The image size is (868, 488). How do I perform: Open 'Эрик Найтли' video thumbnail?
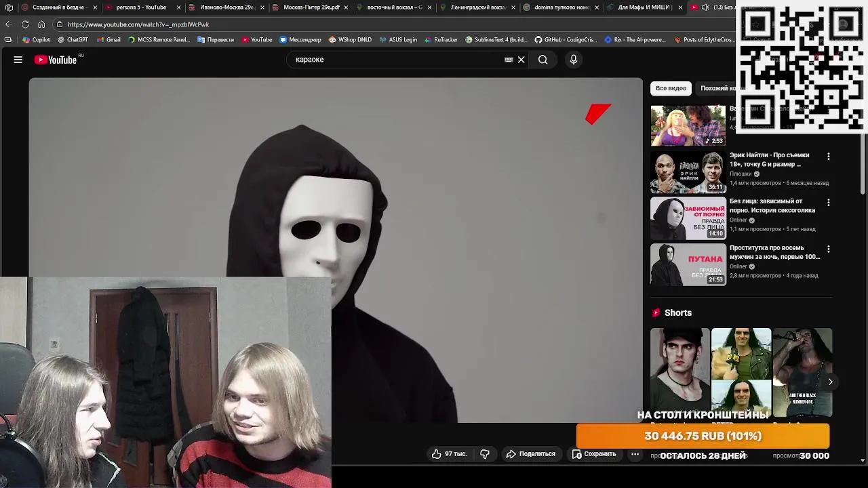coord(688,171)
